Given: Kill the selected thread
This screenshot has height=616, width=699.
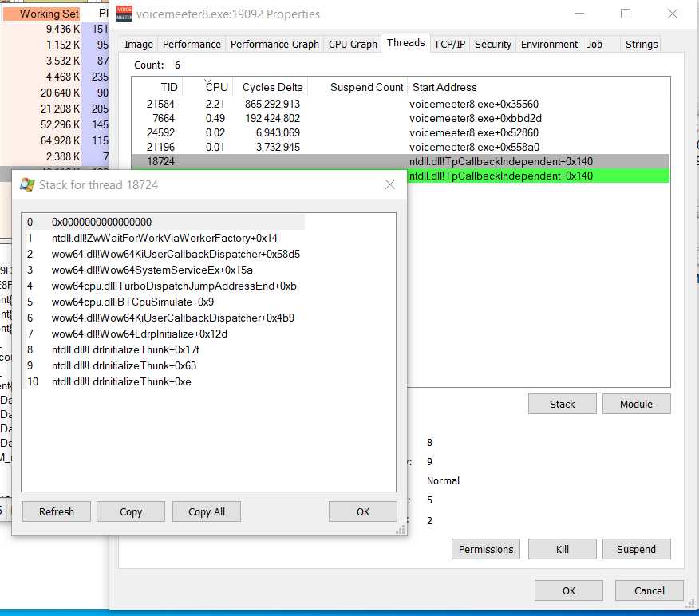Looking at the screenshot, I should (563, 549).
